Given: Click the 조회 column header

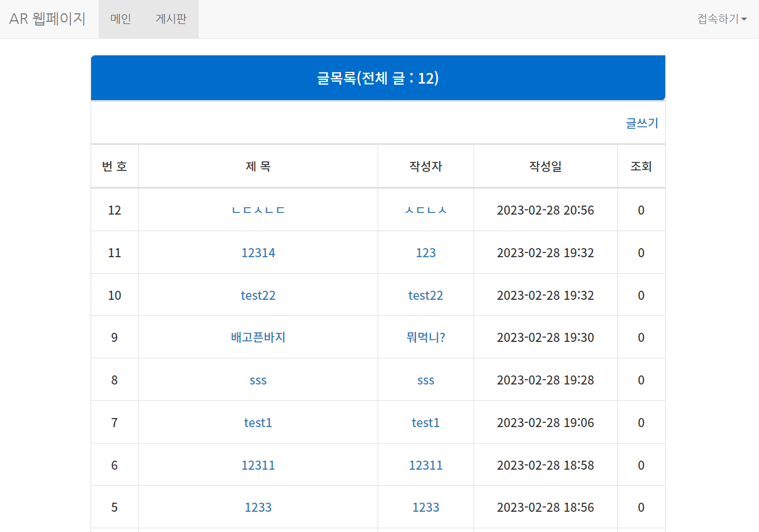Looking at the screenshot, I should 641,166.
